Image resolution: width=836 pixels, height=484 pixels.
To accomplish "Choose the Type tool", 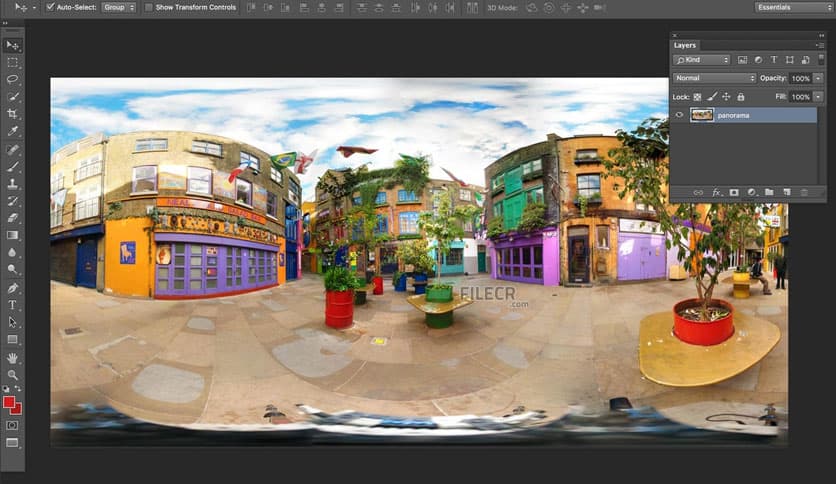I will coord(13,305).
